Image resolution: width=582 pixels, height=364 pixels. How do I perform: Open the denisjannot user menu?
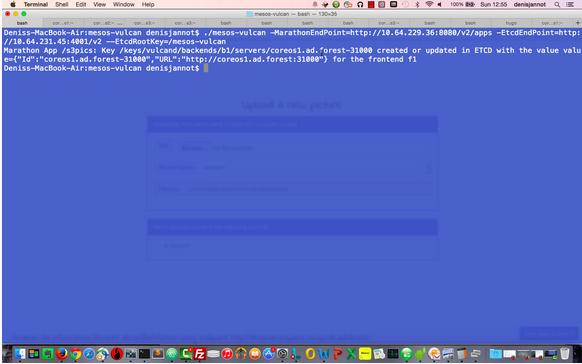coord(530,4)
